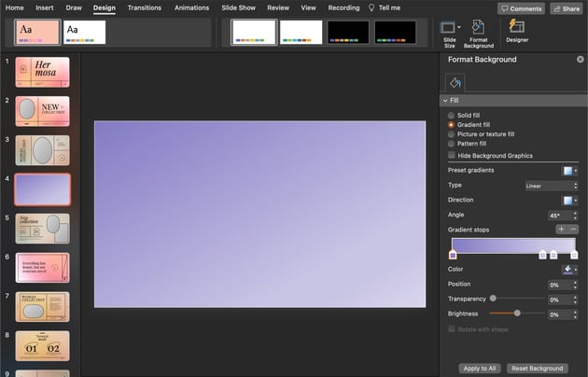Expand the gradient Type dropdown
This screenshot has height=377, width=588.
[x=551, y=186]
